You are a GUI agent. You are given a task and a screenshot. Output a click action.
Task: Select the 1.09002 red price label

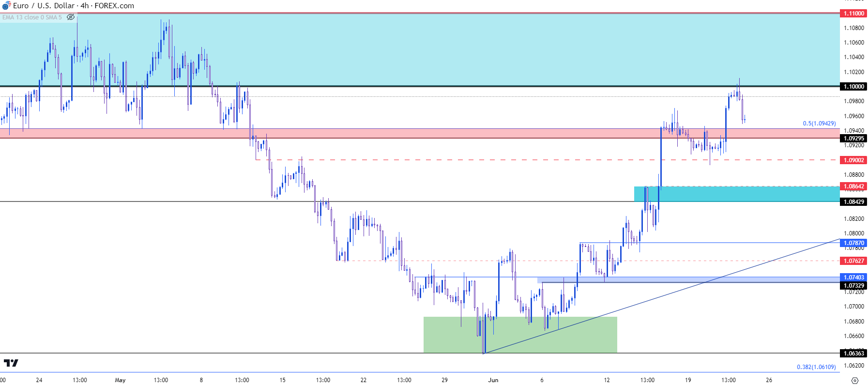tap(853, 160)
